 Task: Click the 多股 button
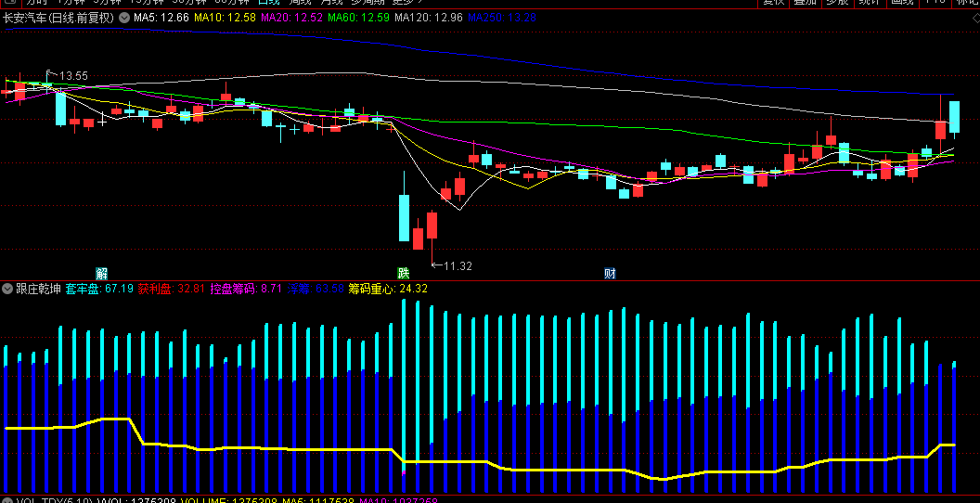[x=837, y=3]
